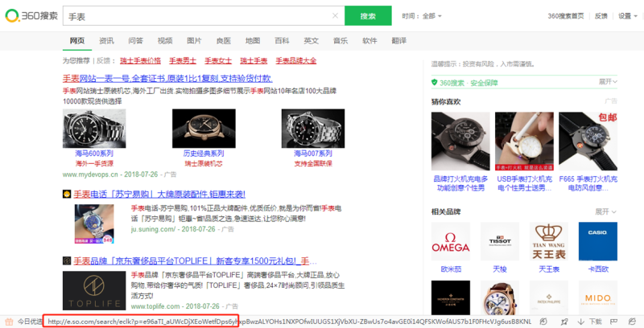The image size is (644, 328).
Task: Click the Suning result favicon icon
Action: (67, 194)
